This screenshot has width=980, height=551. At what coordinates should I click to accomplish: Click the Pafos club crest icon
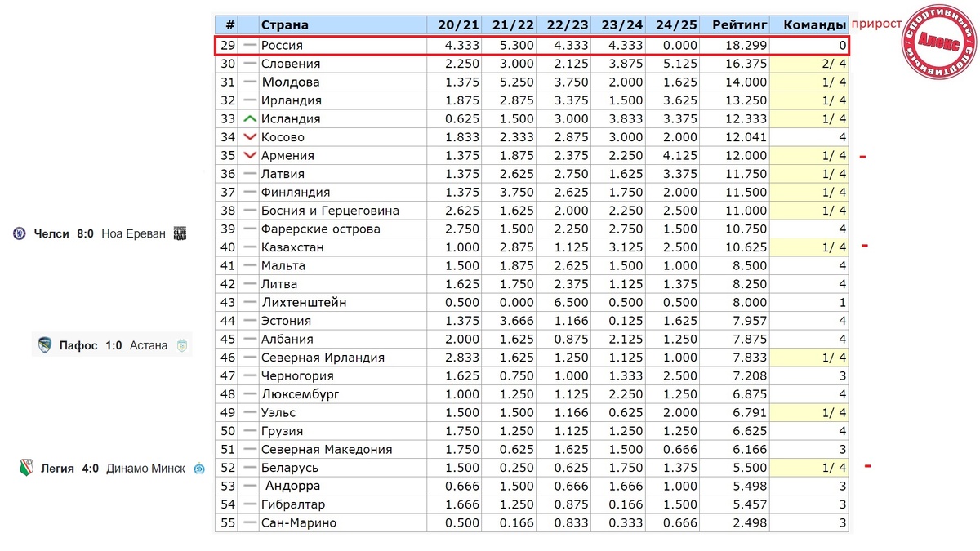point(45,345)
